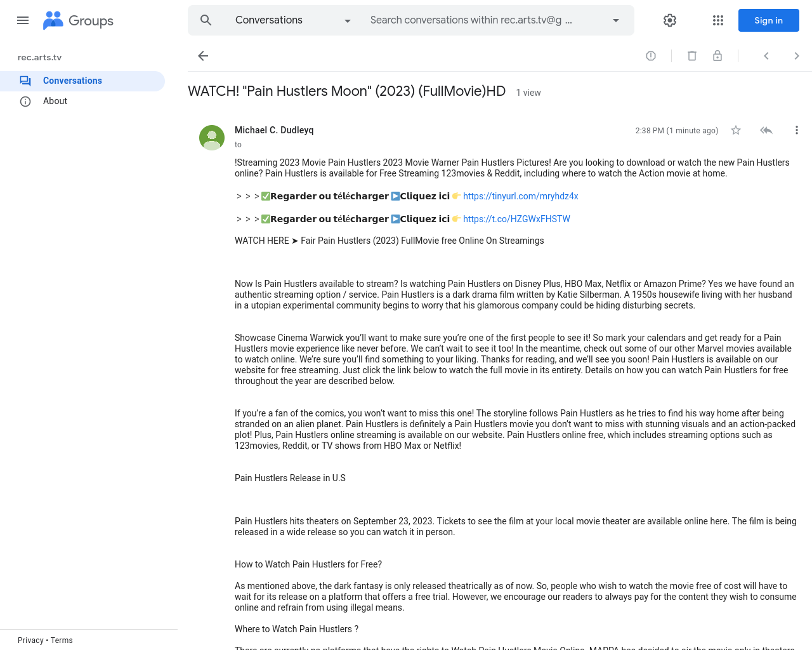Click the reply all icon

[766, 130]
